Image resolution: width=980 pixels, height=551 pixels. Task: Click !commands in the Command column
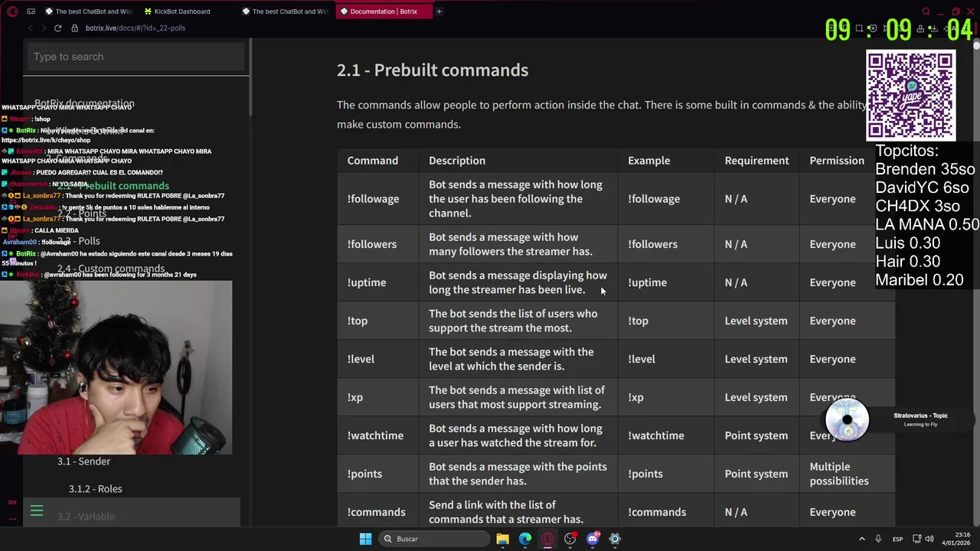click(x=377, y=512)
